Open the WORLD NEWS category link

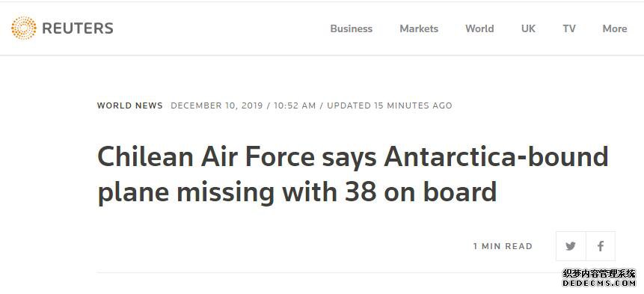(x=130, y=105)
